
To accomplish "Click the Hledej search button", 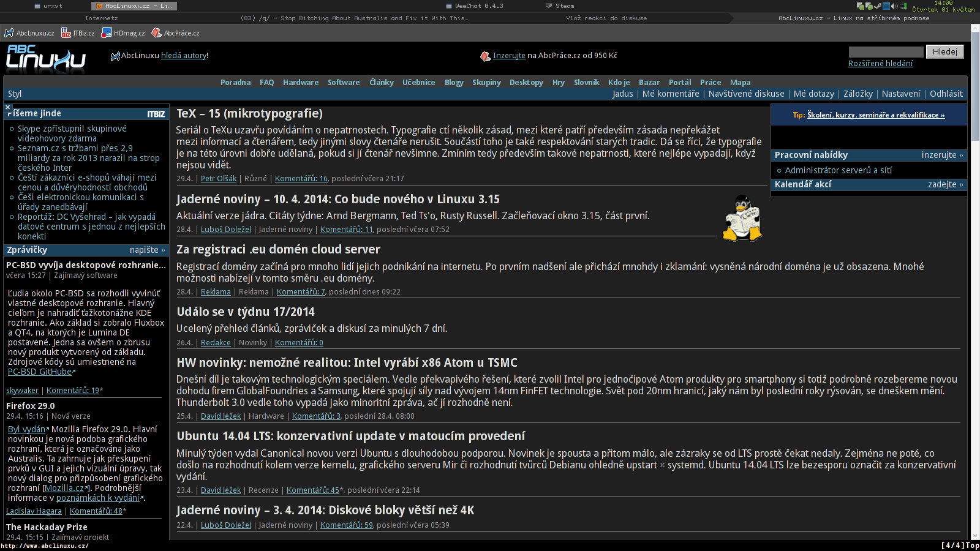I will pyautogui.click(x=944, y=52).
